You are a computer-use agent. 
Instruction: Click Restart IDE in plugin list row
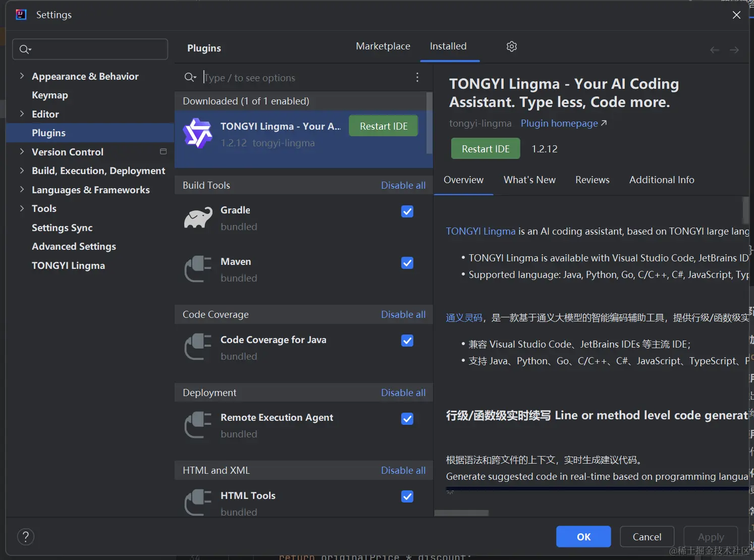coord(384,126)
